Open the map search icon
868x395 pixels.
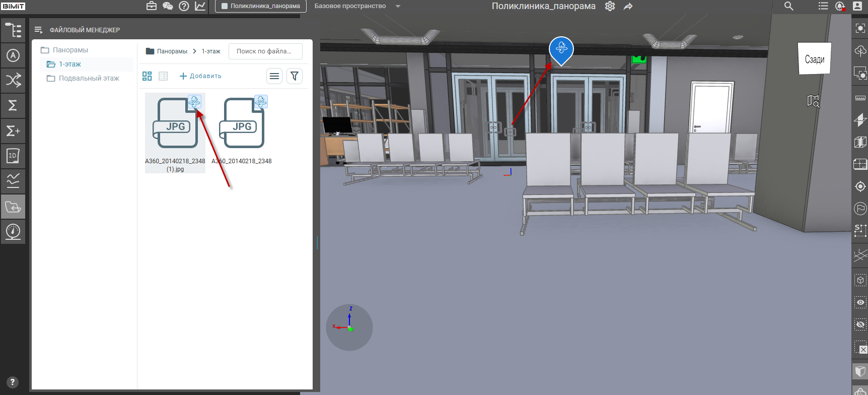813,101
